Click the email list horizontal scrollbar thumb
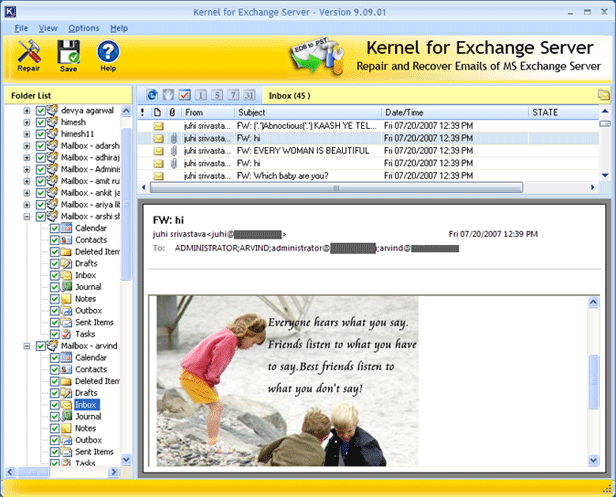Viewport: 616px width, 497px height. point(336,187)
